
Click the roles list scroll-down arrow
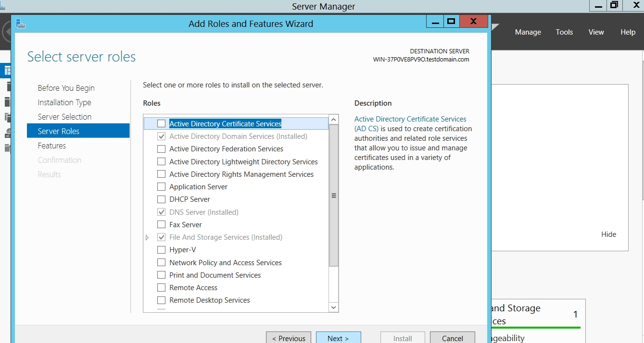pos(334,307)
